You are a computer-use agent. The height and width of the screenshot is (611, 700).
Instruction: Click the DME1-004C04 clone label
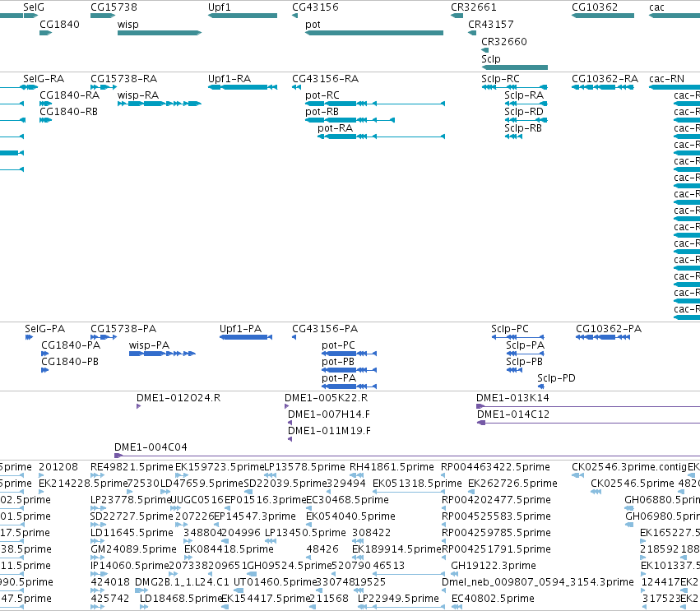coord(151,447)
